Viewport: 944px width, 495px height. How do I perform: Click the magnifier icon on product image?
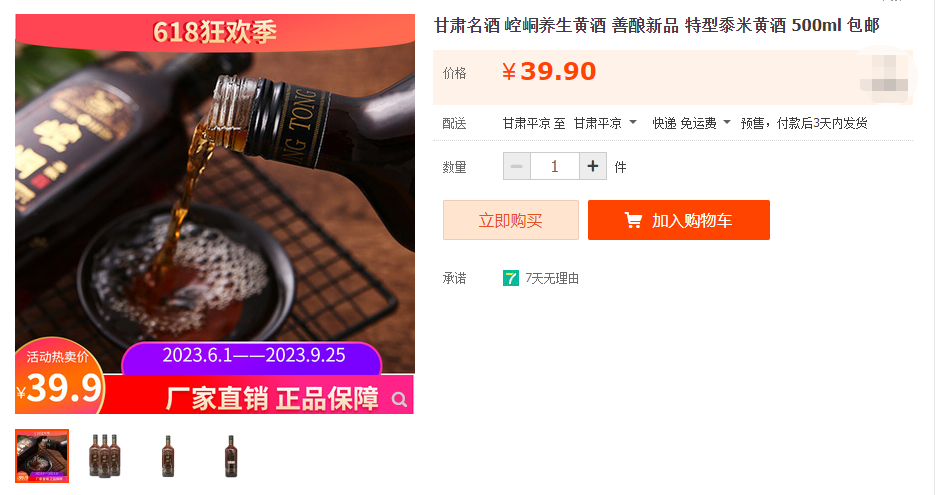tap(399, 399)
